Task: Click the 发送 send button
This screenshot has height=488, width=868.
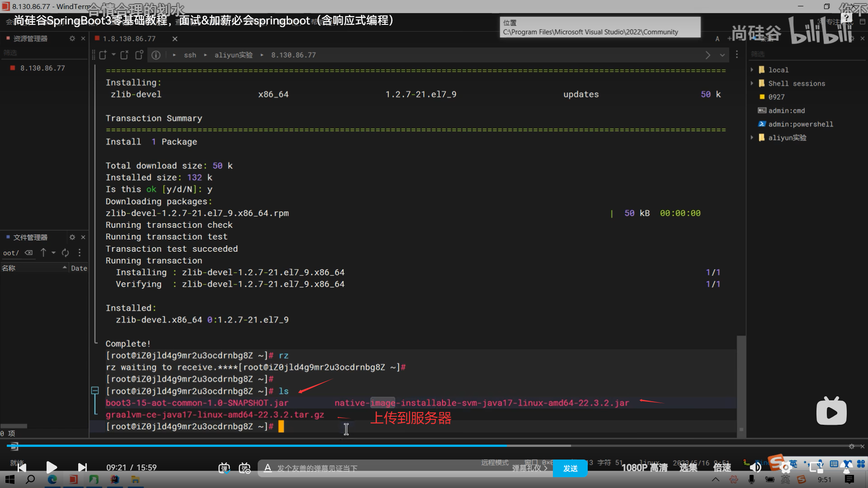Action: 570,468
